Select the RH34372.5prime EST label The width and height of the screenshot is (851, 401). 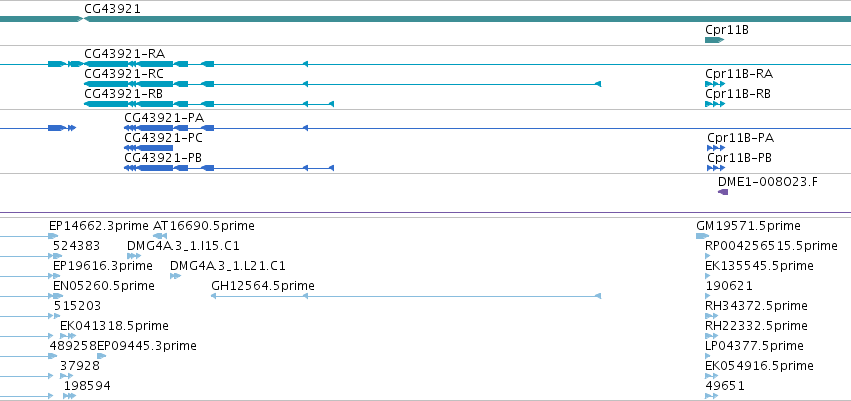[x=757, y=305]
